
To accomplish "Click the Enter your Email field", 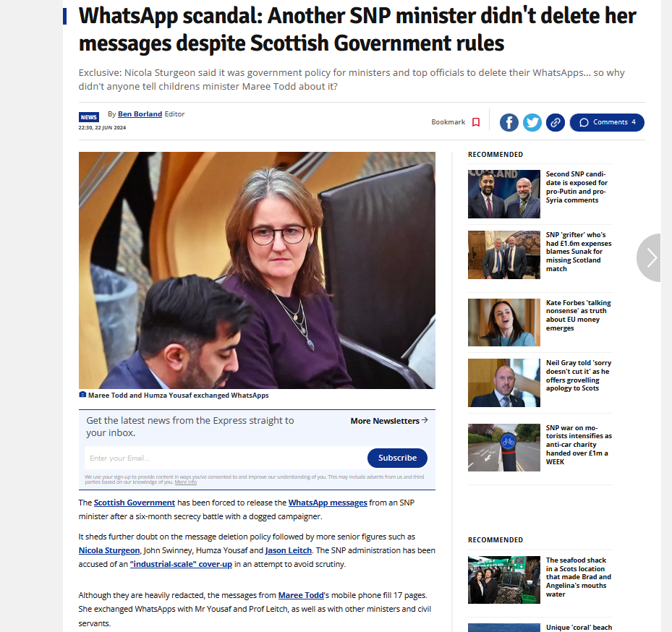I will click(226, 458).
